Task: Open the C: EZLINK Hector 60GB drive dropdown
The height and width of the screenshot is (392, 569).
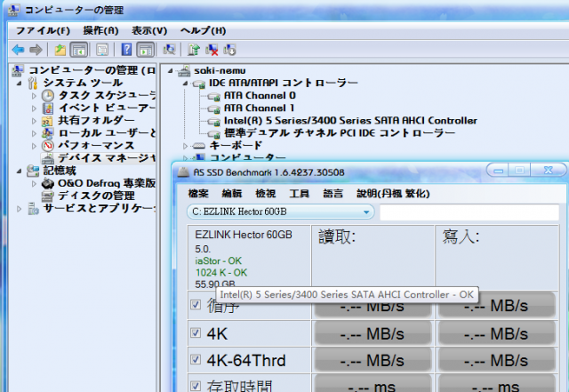Action: 281,212
